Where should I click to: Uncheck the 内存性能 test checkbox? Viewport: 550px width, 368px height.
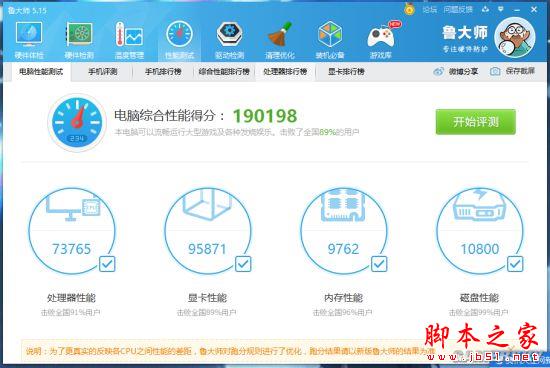[379, 264]
